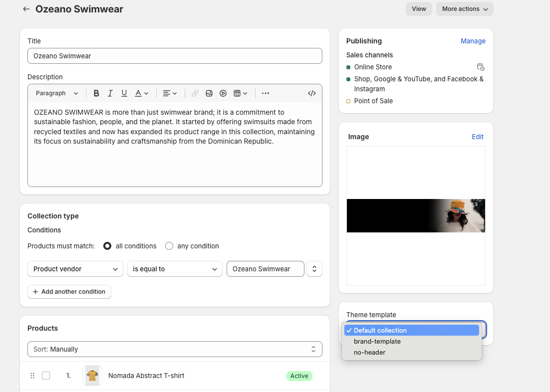Choose brand-template from theme template list
Viewport: 550px width, 392px height.
coord(377,342)
